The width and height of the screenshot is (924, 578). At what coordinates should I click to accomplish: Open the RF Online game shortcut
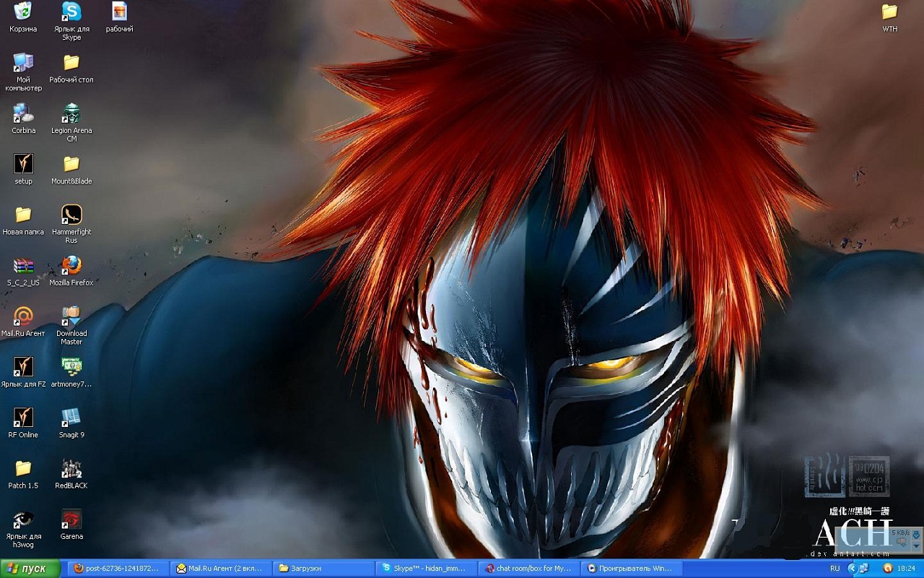[23, 418]
